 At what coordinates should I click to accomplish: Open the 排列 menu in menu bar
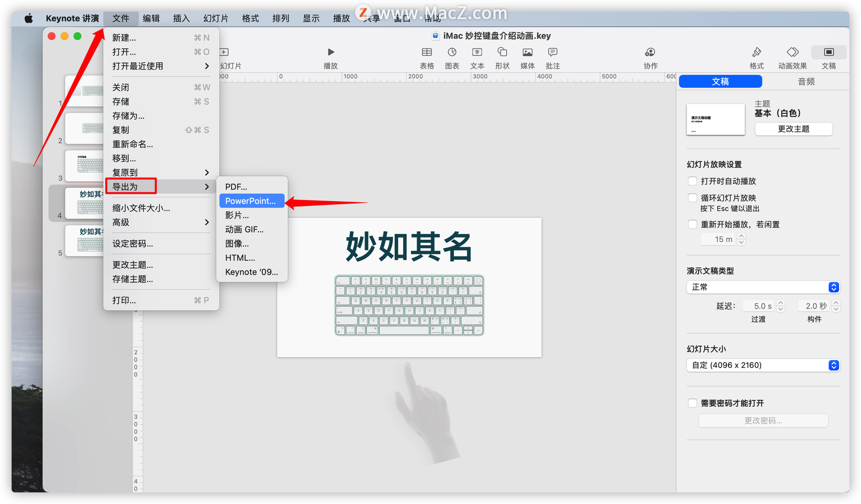(281, 18)
